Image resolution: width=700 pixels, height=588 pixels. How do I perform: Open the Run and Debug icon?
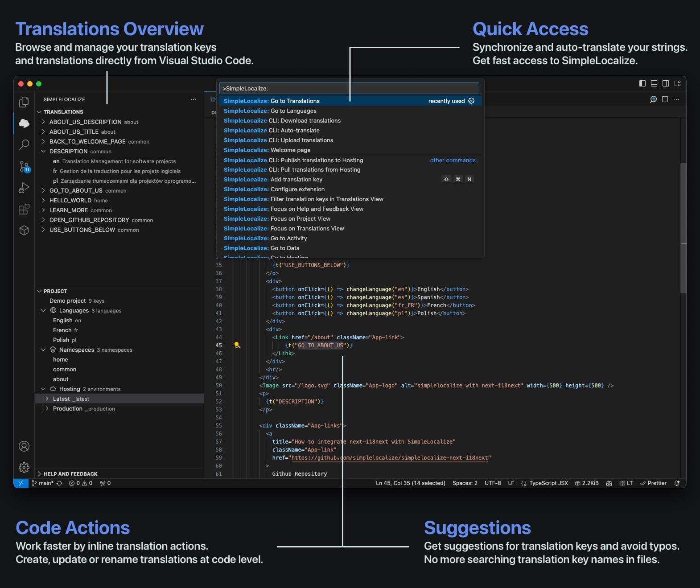[24, 188]
